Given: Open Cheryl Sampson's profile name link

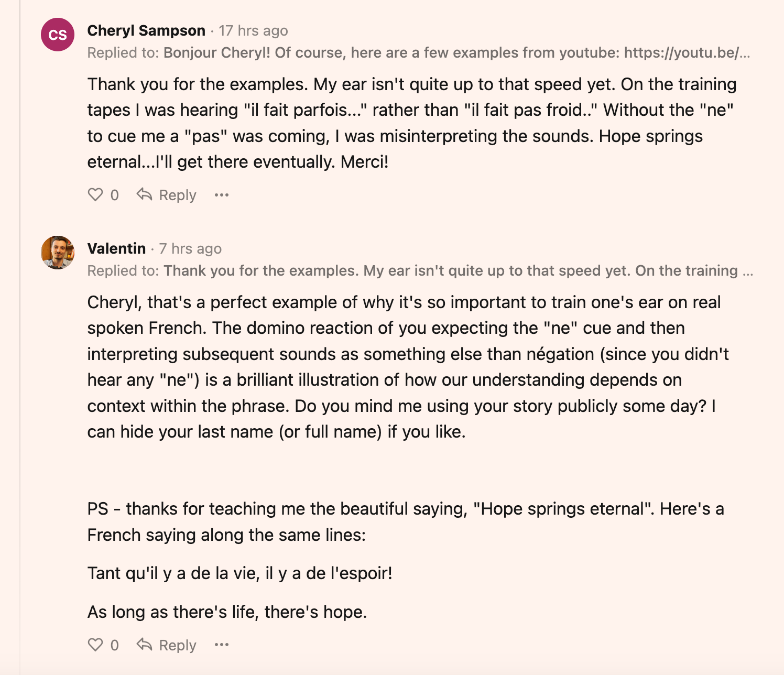Looking at the screenshot, I should (146, 31).
